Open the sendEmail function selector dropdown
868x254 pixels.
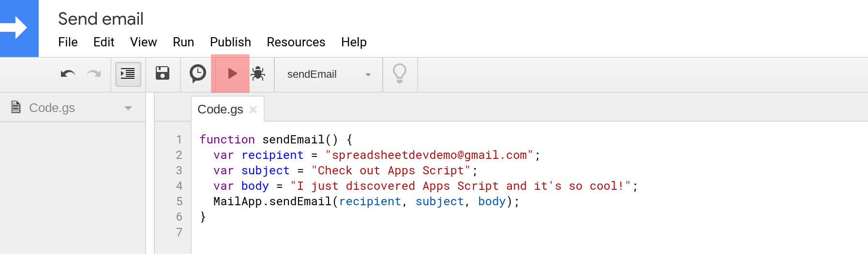pyautogui.click(x=329, y=74)
